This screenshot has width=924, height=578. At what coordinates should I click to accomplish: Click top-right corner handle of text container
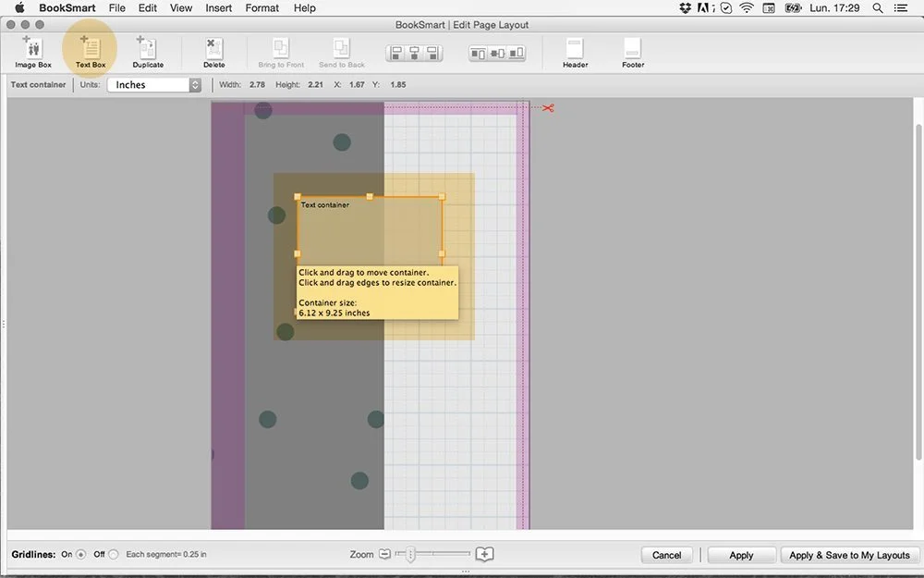pyautogui.click(x=442, y=196)
